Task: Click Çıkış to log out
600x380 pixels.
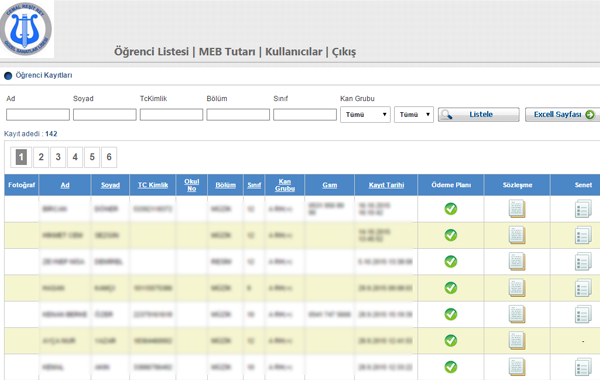Action: pyautogui.click(x=344, y=52)
